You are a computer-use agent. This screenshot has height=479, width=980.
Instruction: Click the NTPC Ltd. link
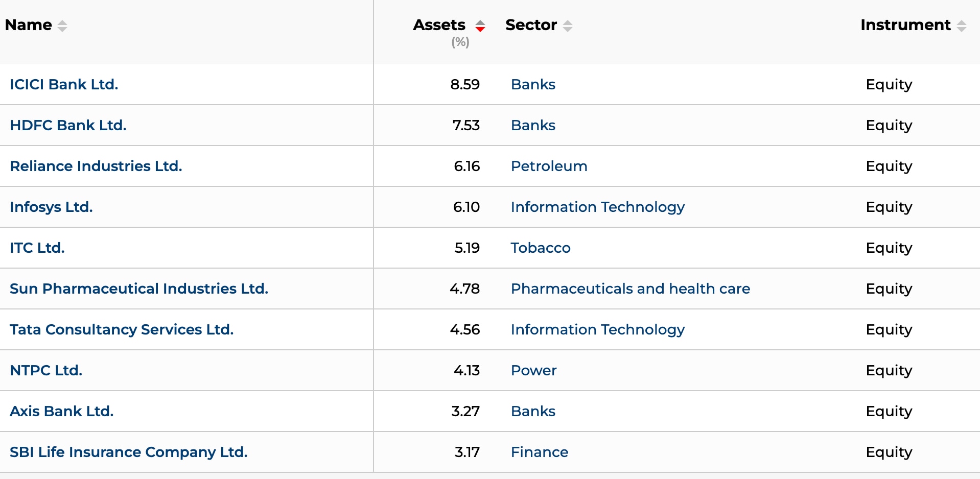point(46,370)
